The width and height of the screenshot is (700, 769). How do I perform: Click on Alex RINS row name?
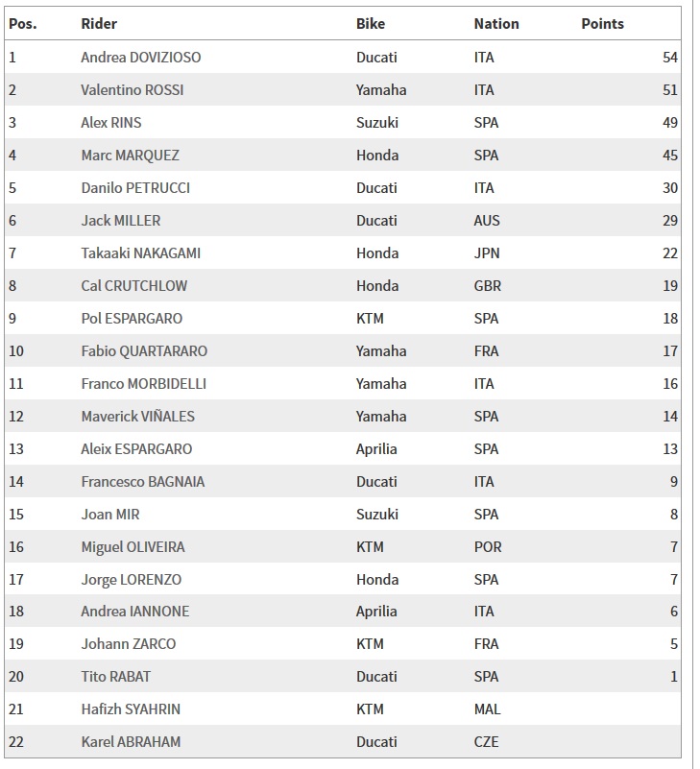pyautogui.click(x=110, y=123)
